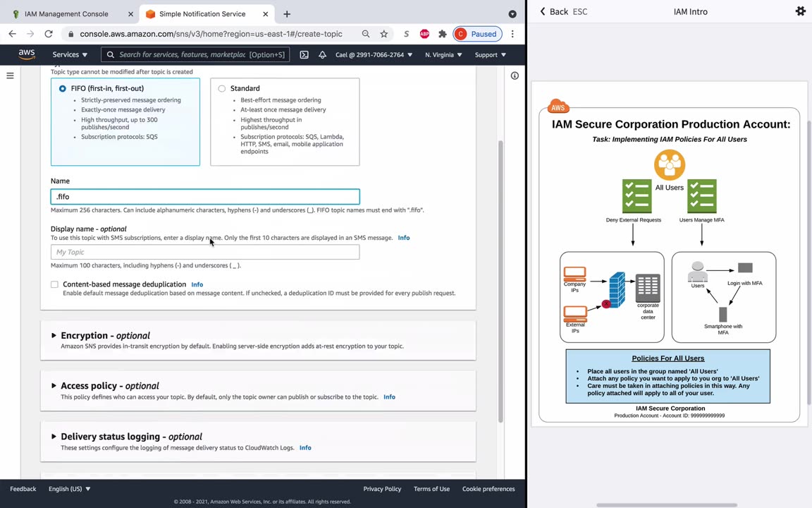Click the site lock icon in address bar
Screen dimensions: 812x508
pyautogui.click(x=71, y=34)
